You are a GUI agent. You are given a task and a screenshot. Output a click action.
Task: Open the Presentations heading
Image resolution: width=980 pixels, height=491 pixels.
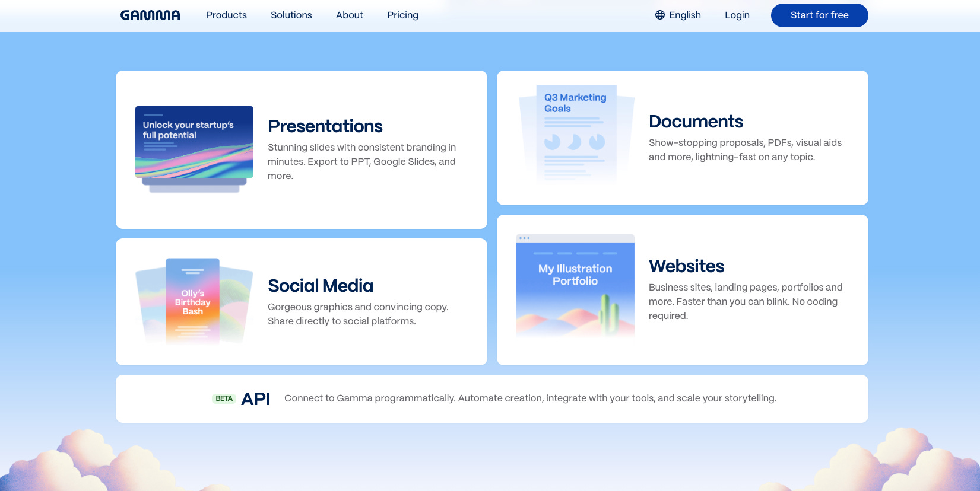[x=325, y=126]
